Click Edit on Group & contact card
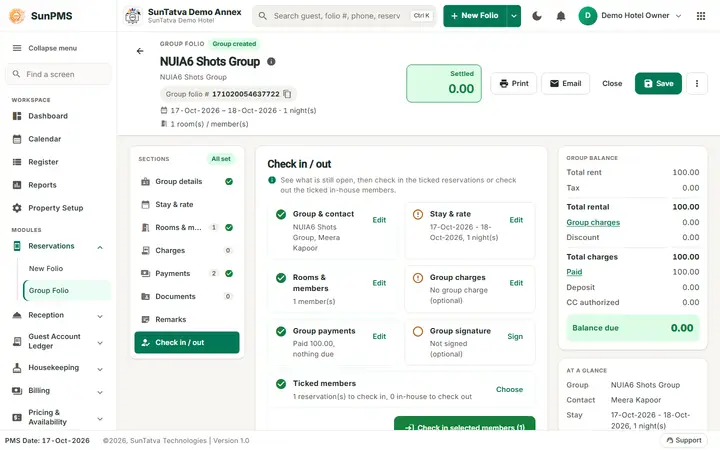Image resolution: width=720 pixels, height=450 pixels. [379, 220]
